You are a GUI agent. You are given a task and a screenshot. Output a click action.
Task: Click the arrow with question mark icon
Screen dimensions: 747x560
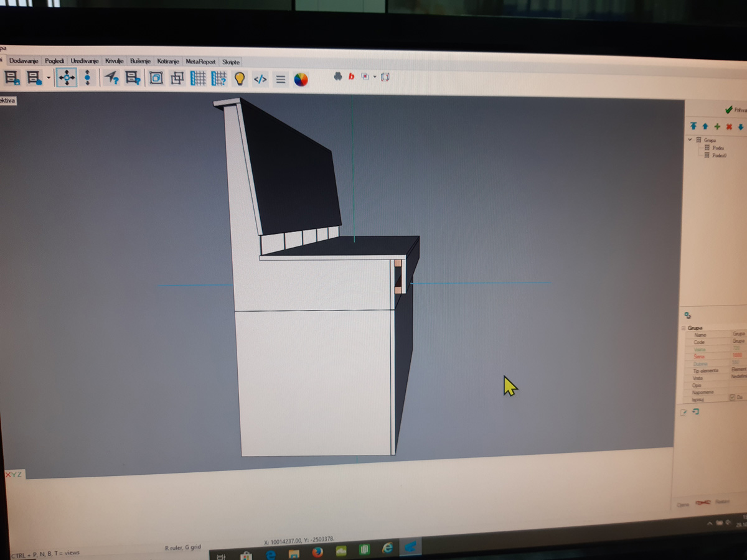click(111, 78)
